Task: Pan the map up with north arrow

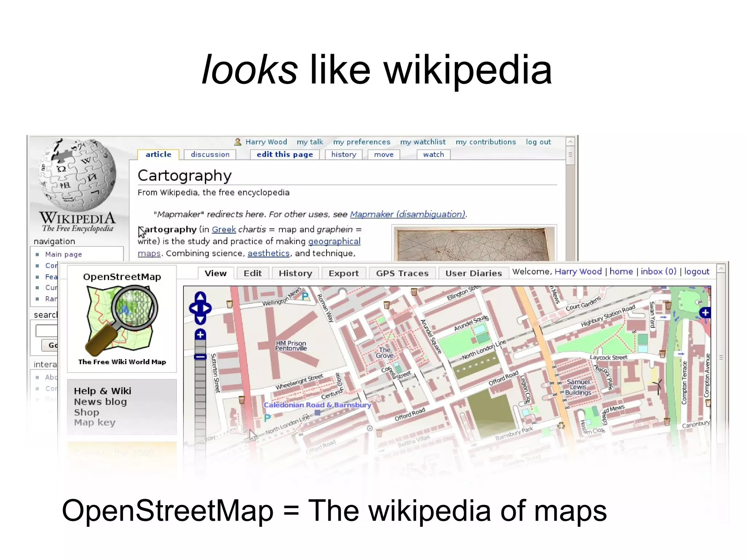Action: [x=200, y=297]
